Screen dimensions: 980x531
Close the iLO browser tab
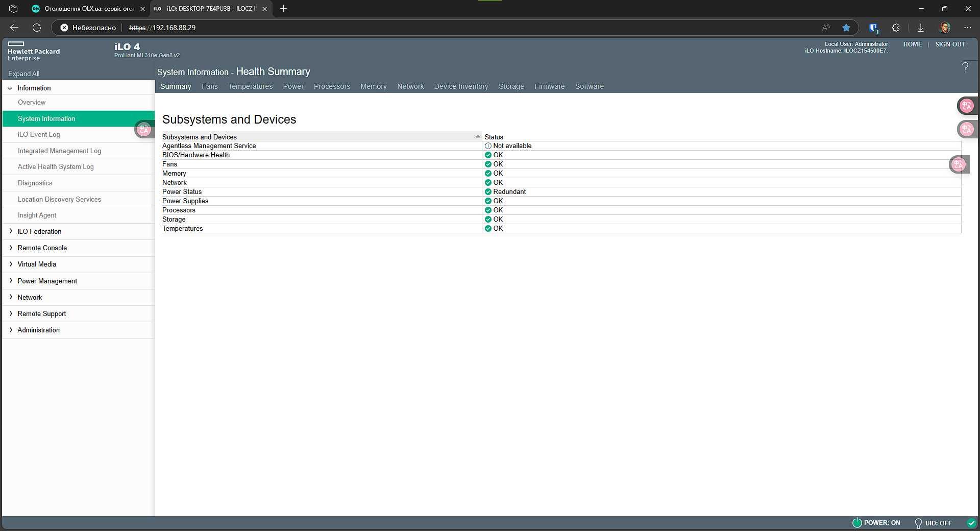tap(264, 9)
